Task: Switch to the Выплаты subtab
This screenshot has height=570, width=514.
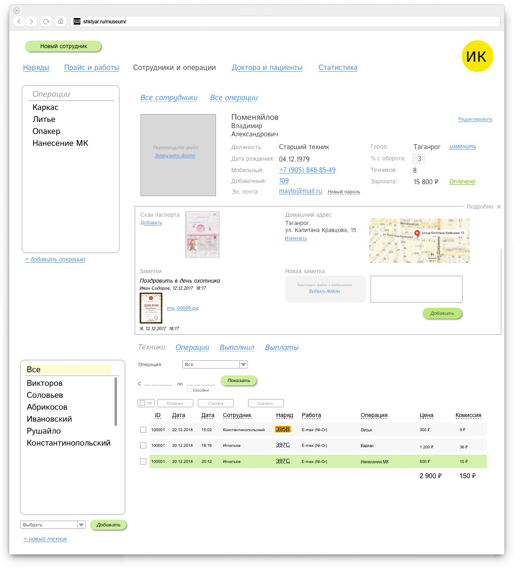Action: click(x=282, y=347)
